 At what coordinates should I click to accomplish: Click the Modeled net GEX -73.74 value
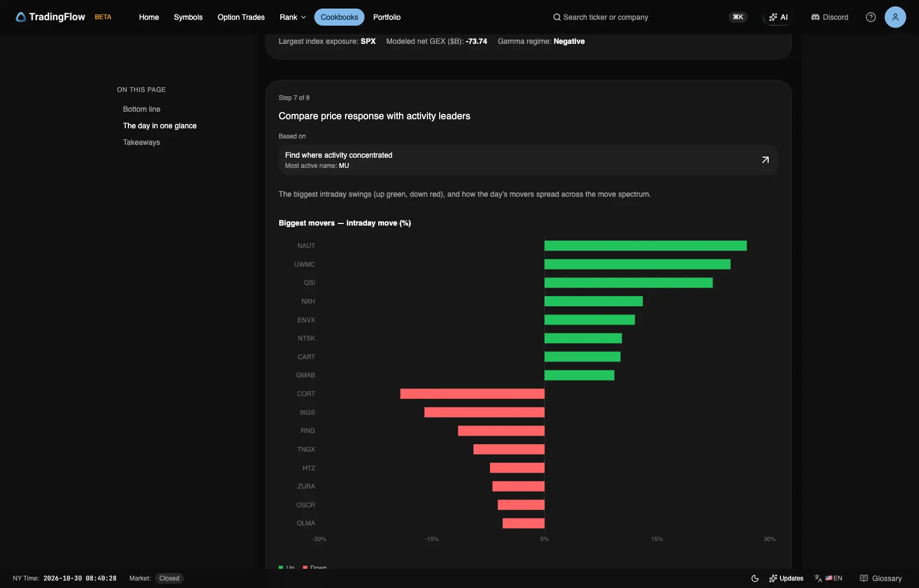pos(477,41)
